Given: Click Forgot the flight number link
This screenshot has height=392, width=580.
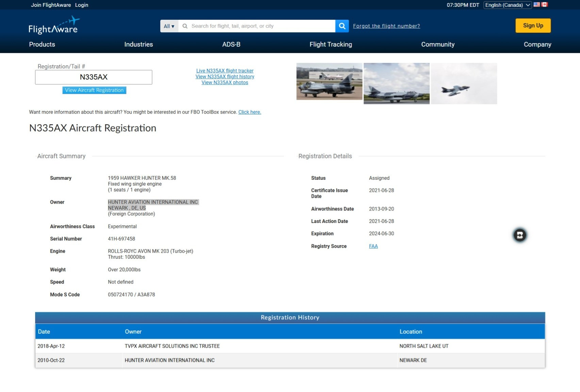Looking at the screenshot, I should (x=386, y=26).
